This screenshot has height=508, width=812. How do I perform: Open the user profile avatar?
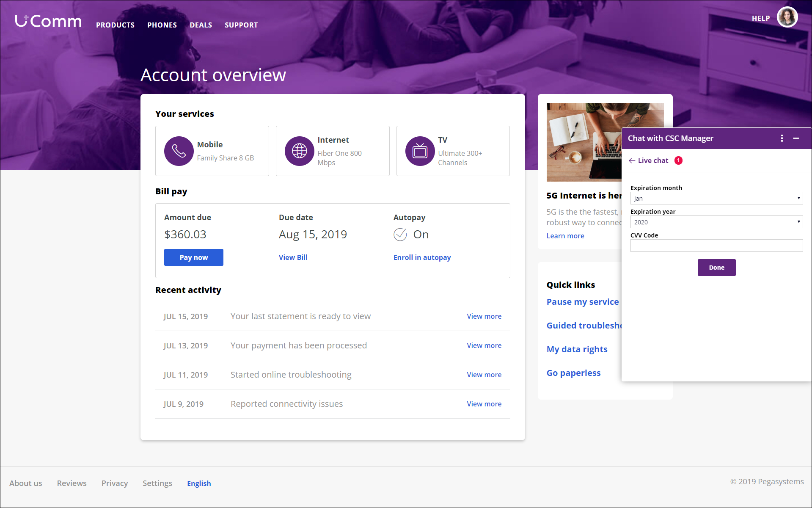tap(787, 18)
